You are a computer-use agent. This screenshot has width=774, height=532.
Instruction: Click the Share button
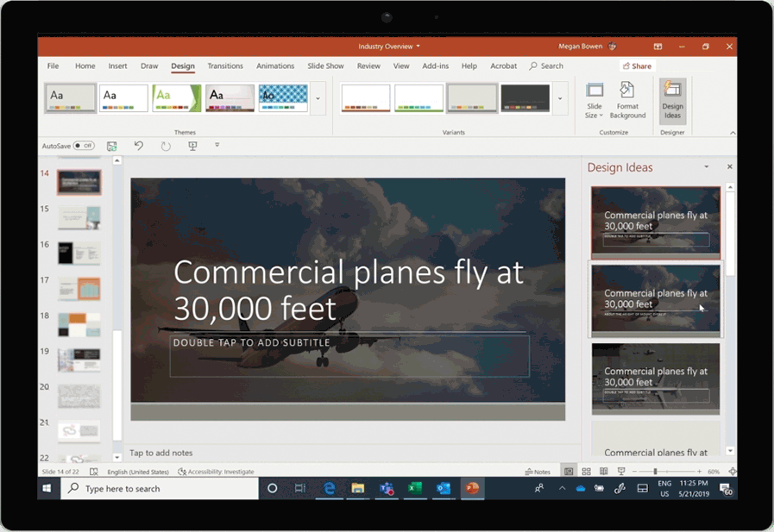[637, 66]
